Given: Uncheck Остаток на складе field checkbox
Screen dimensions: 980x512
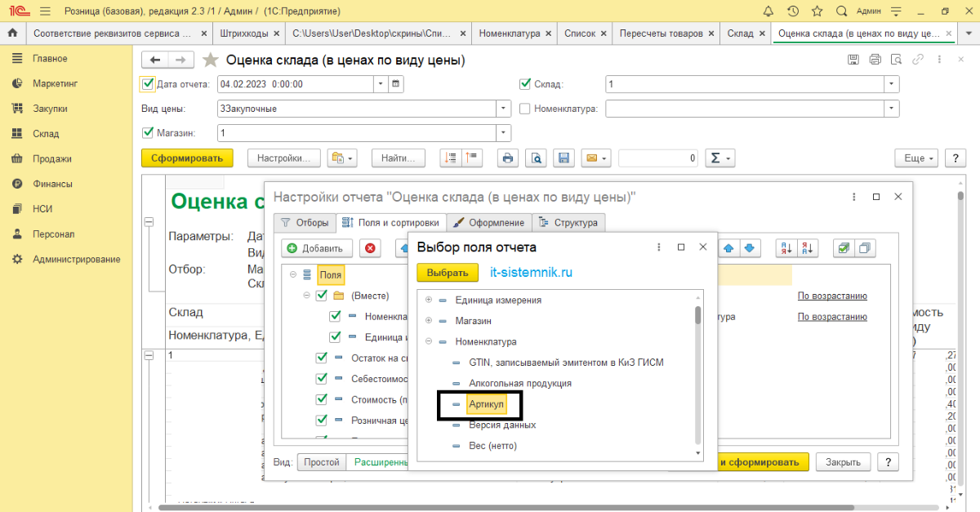Looking at the screenshot, I should coord(321,358).
